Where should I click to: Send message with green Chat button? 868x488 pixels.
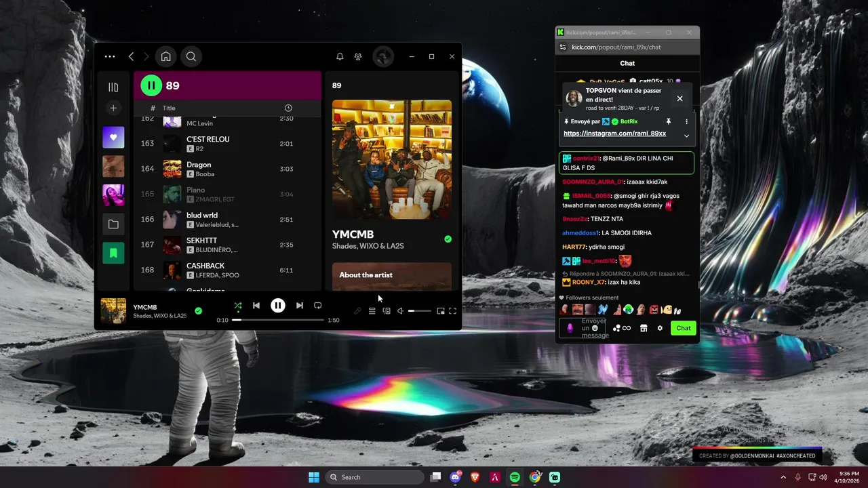click(683, 328)
